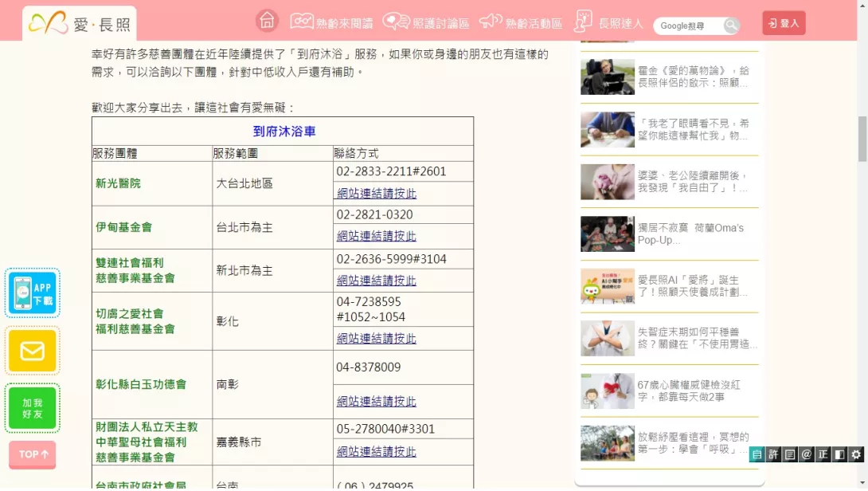Click the 彰化縣白玉功德會 name
Screen dimensions: 868x491
coord(141,385)
